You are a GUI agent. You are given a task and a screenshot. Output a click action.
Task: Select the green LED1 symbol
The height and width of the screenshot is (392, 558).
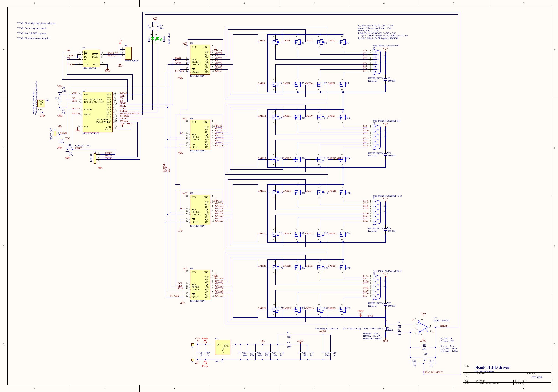tap(152, 38)
